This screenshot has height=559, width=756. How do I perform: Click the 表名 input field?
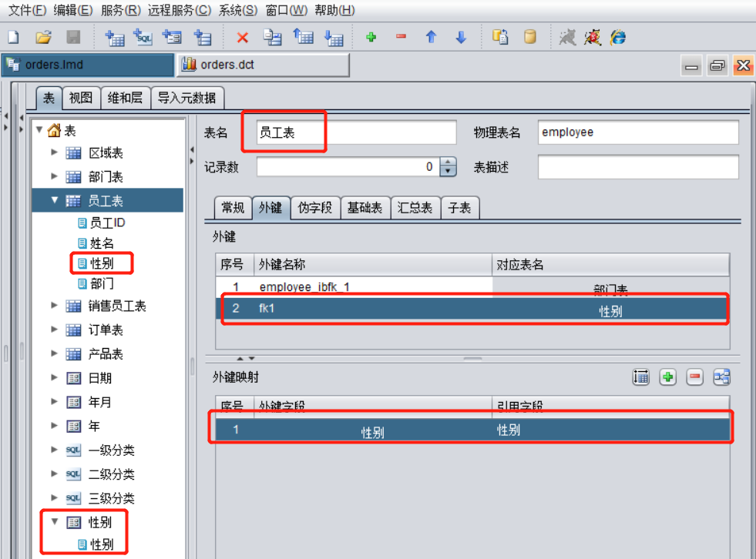tap(356, 132)
